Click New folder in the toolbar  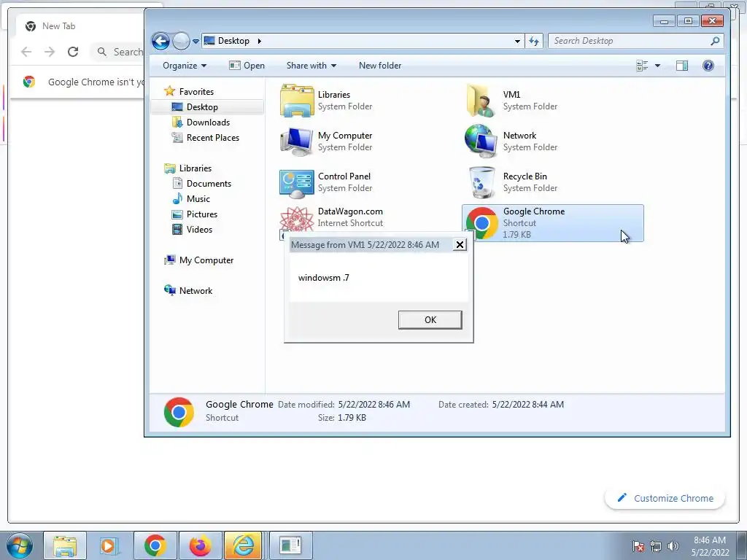pyautogui.click(x=379, y=66)
